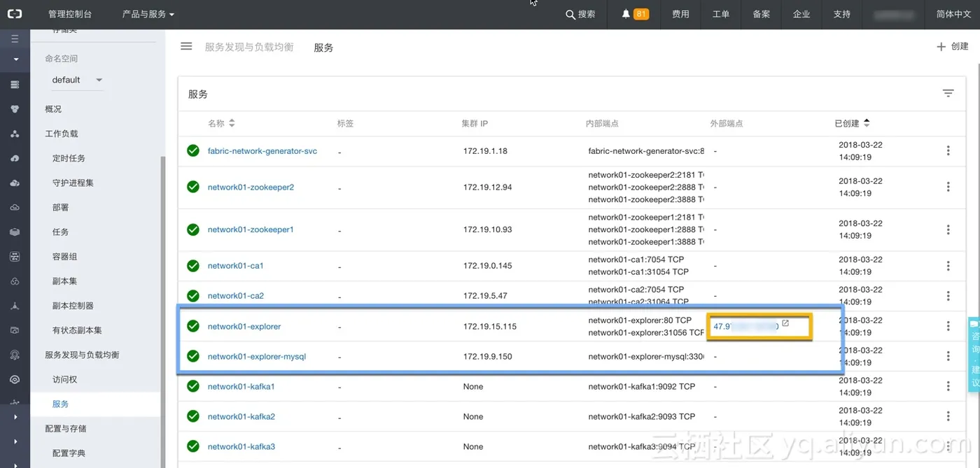The width and height of the screenshot is (980, 468).
Task: Click green status icon for network01-ca1
Action: click(x=193, y=266)
